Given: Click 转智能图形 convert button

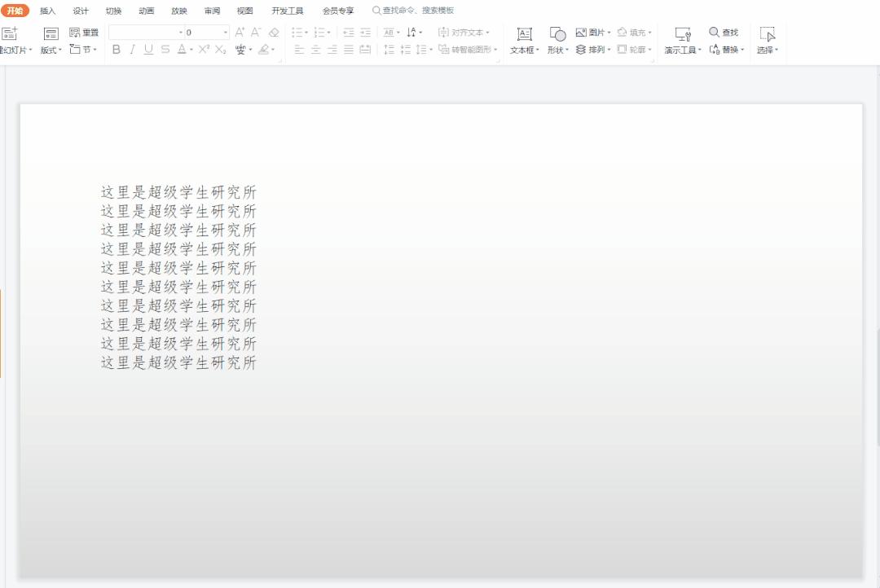Looking at the screenshot, I should pyautogui.click(x=468, y=50).
